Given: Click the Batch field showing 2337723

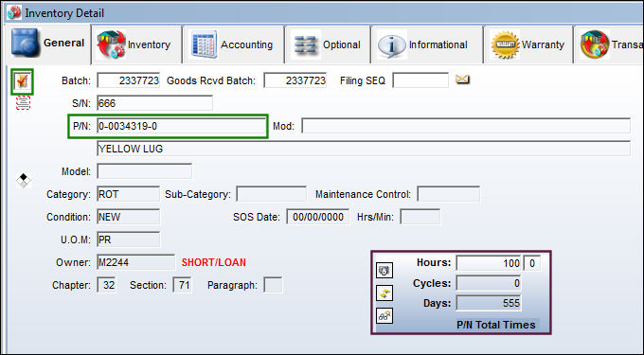Looking at the screenshot, I should pyautogui.click(x=129, y=80).
